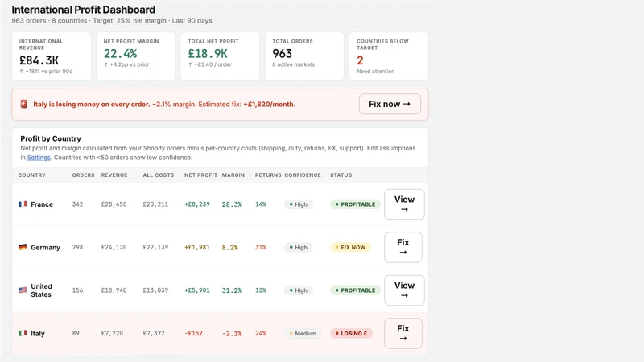The height and width of the screenshot is (362, 644).
Task: Click the Countries Below Target card
Action: pyautogui.click(x=389, y=56)
